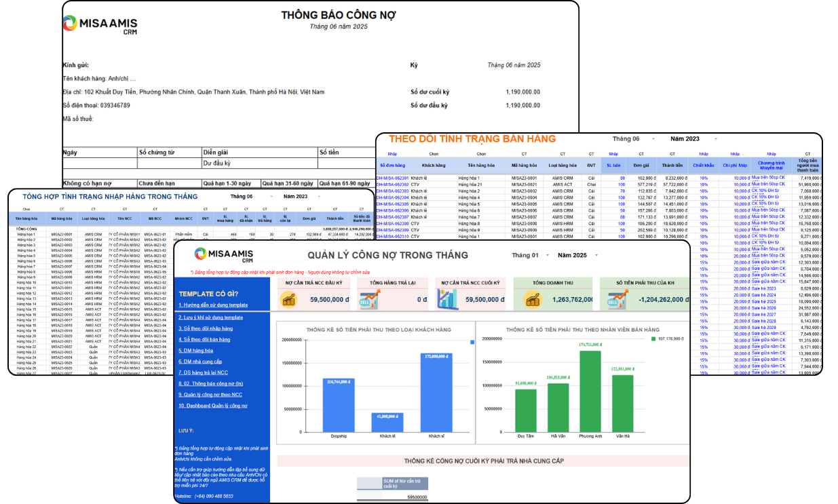This screenshot has height=504, width=838.
Task: Click the chart icon in the Nợ cần trả NCC cuối kỳ card
Action: (447, 299)
